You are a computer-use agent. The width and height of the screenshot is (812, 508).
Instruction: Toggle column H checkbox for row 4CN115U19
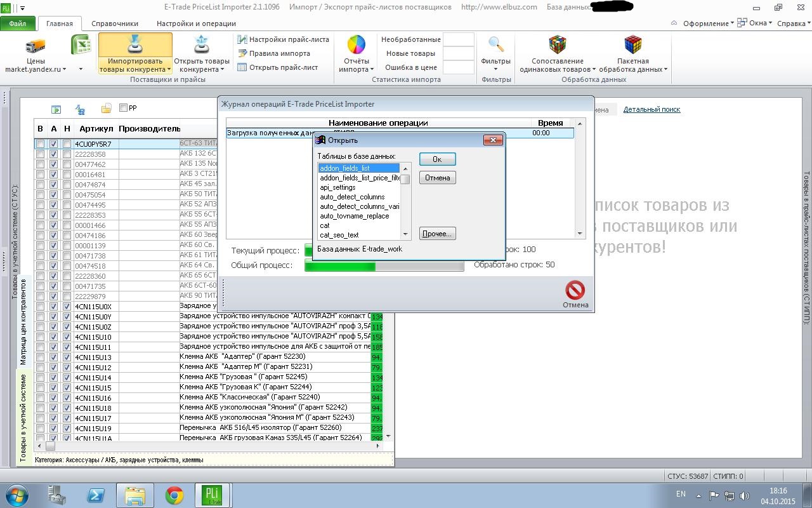coord(67,429)
